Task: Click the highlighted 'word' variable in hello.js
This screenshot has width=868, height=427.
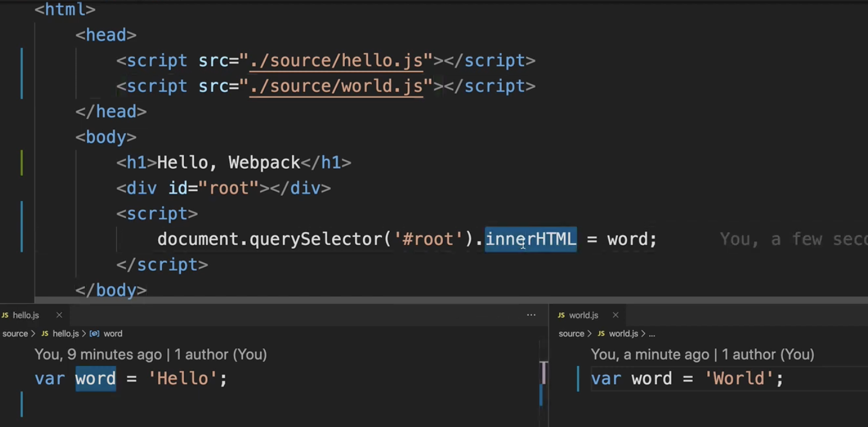Action: point(96,378)
